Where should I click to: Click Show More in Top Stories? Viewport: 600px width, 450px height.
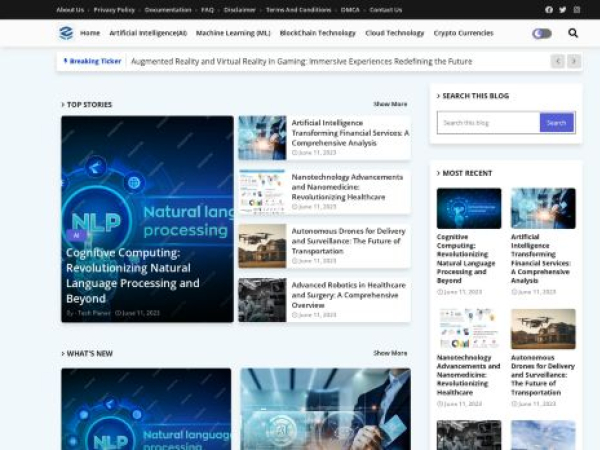pos(390,104)
